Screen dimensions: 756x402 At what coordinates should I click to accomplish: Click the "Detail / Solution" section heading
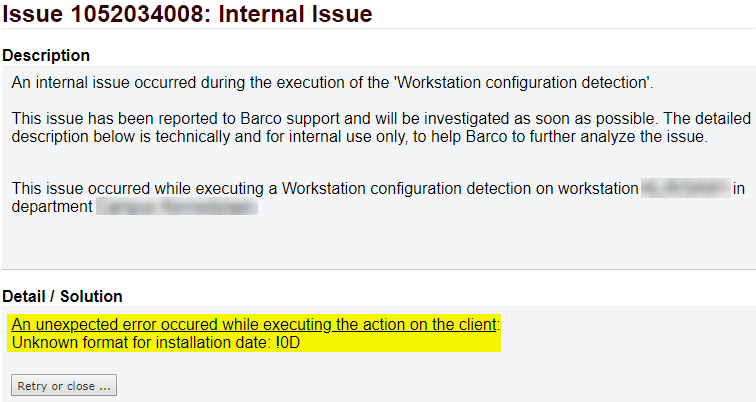pos(62,296)
